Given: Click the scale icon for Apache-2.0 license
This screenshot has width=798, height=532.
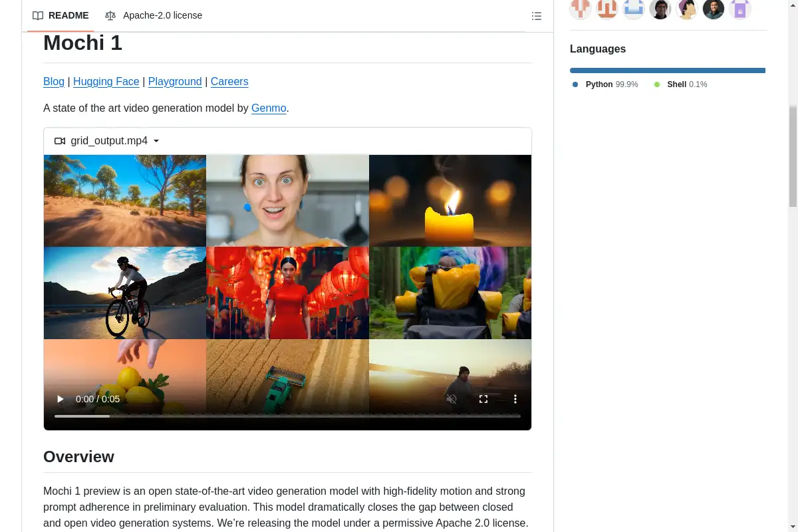Looking at the screenshot, I should 110,15.
